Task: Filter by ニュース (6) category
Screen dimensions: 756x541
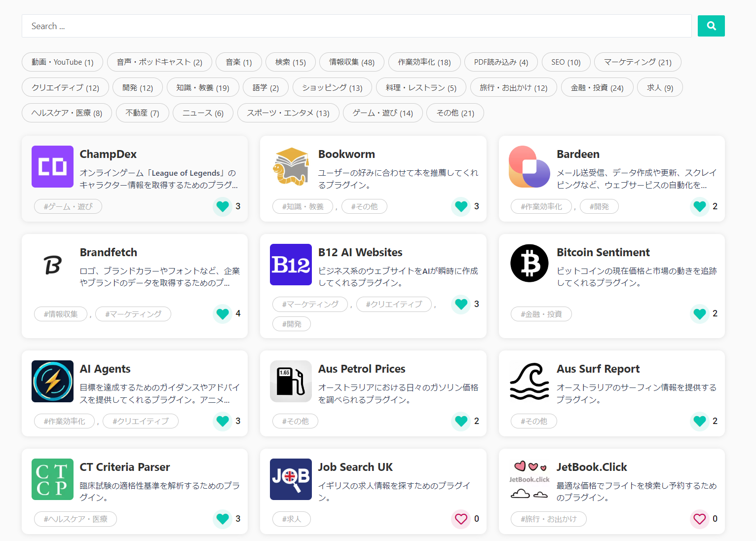Action: (203, 113)
